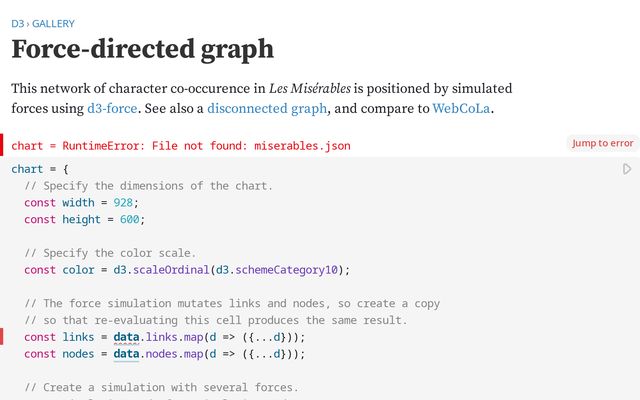Open the D3 breadcrumb link
The width and height of the screenshot is (640, 400).
point(17,23)
